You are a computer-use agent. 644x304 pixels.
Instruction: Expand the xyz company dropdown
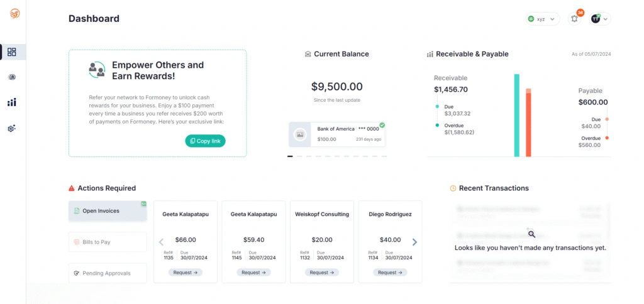(x=542, y=19)
